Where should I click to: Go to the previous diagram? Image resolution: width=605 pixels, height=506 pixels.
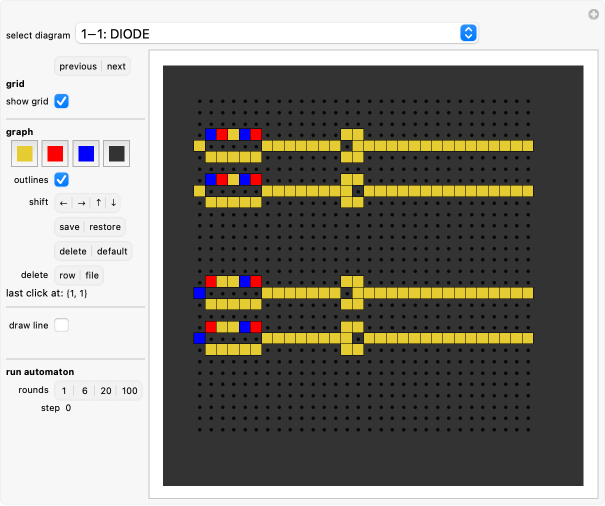78,67
